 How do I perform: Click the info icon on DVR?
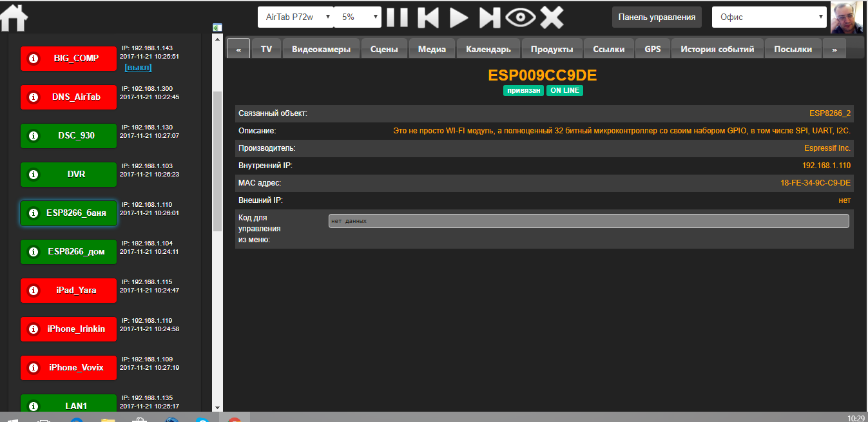pyautogui.click(x=34, y=174)
